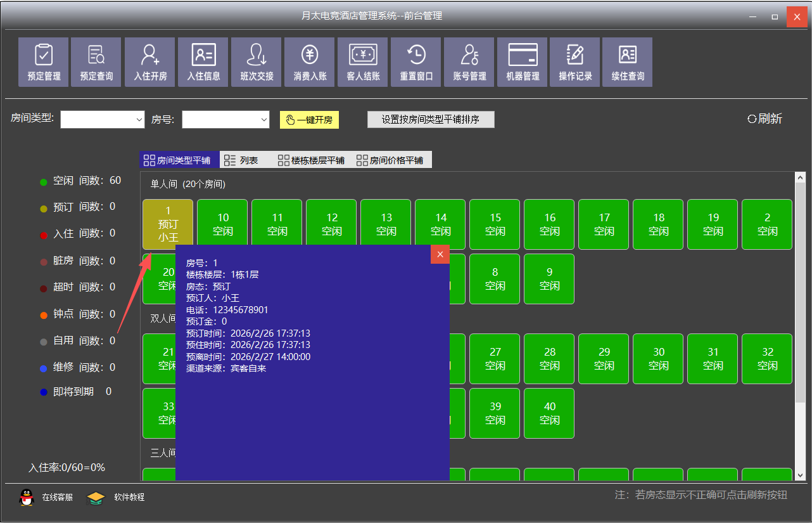Screen dimensions: 812x523
Task: Expand the 房号 room number dropdown
Action: click(263, 120)
